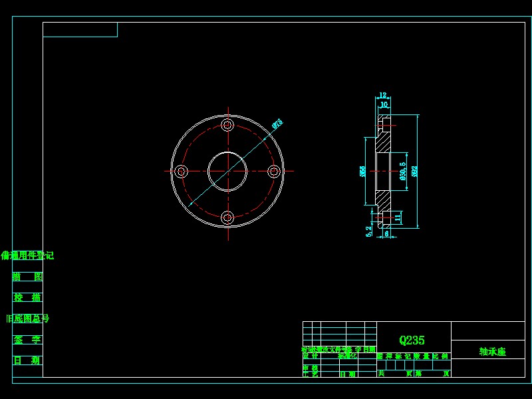Screen dimensions: 532x399
Task: Select the 轴承座 part name text
Action: (492, 352)
